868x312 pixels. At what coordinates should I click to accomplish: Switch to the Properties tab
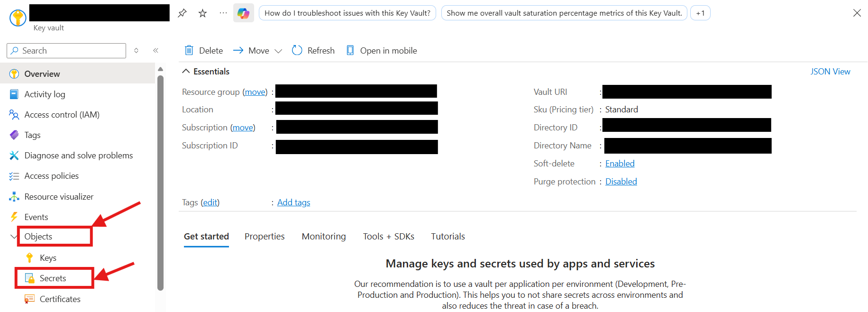pyautogui.click(x=265, y=237)
